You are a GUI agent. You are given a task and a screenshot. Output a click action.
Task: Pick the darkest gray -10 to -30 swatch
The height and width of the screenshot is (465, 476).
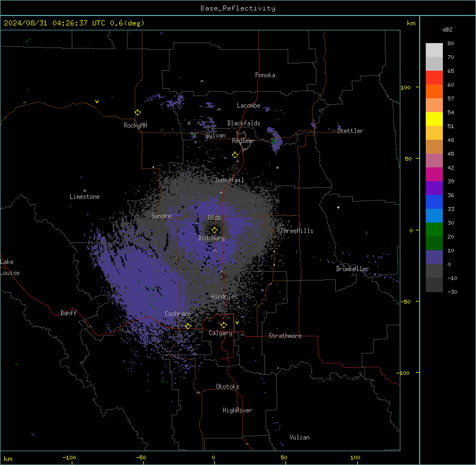coord(434,285)
